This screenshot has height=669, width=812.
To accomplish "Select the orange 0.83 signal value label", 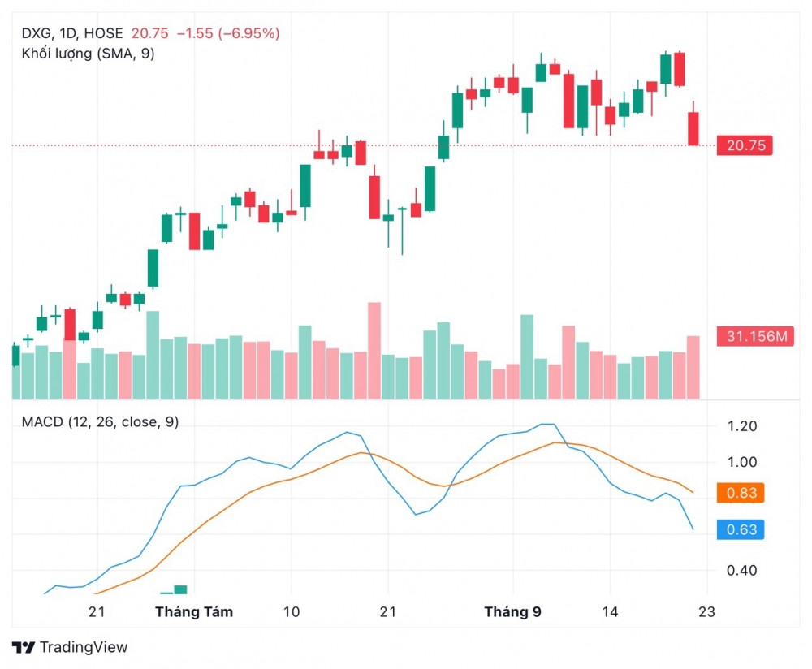I will coord(741,493).
